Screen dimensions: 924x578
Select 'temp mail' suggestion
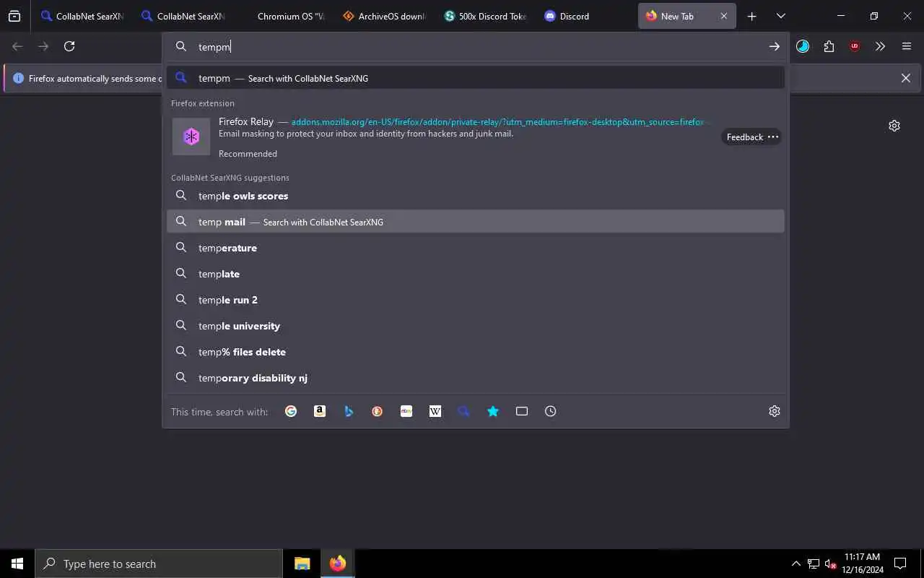(476, 222)
